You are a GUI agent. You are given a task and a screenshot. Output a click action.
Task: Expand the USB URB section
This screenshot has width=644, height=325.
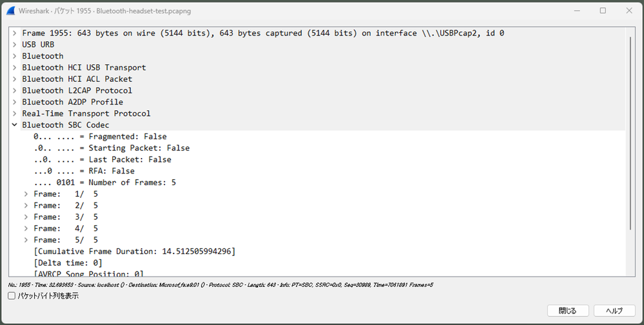coord(15,44)
